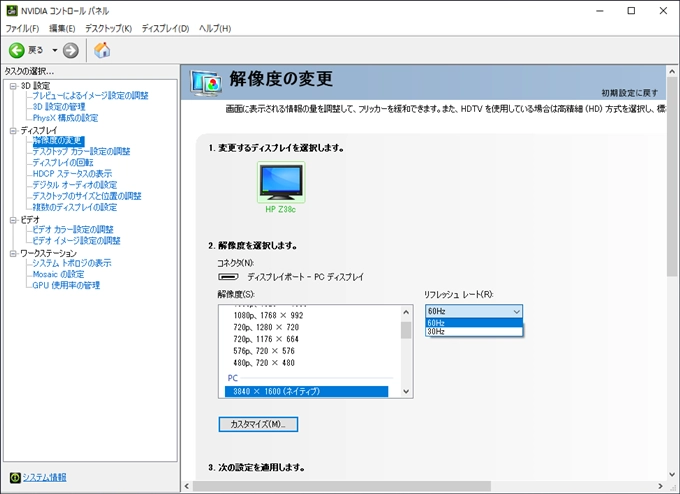680x494 pixels.
Task: Open the back history dropdown arrow
Action: [x=55, y=50]
